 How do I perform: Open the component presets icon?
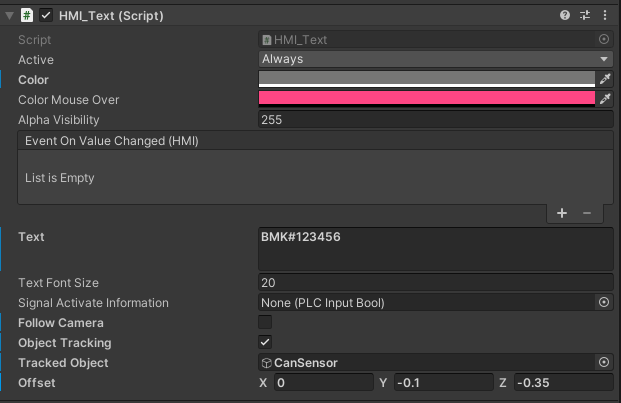pyautogui.click(x=585, y=16)
